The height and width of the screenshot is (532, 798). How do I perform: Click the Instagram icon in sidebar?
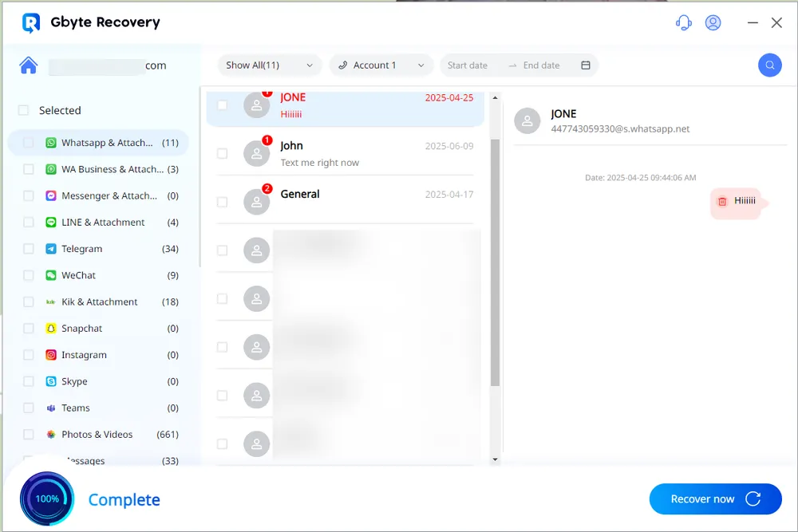coord(51,355)
